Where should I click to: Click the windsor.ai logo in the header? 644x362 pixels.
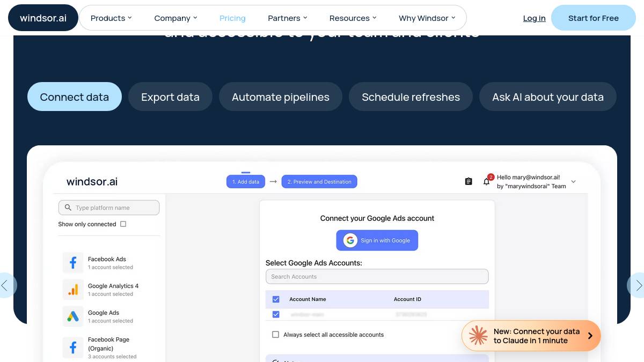point(43,18)
